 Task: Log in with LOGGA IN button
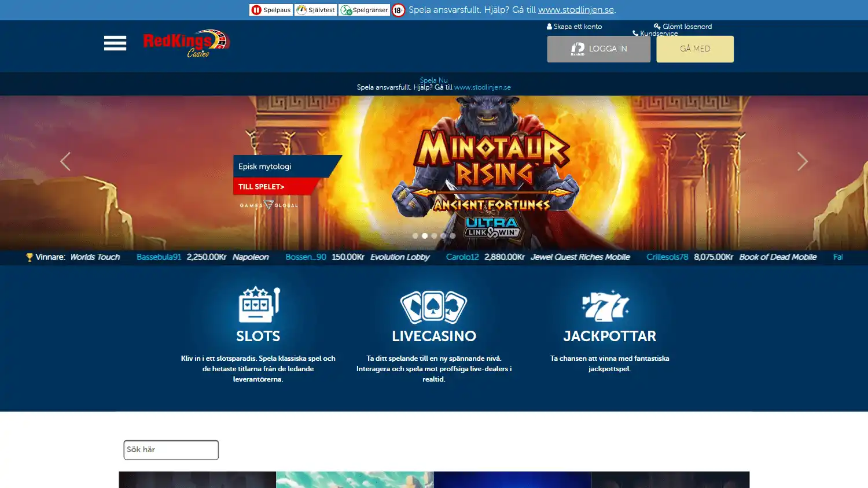[x=599, y=49]
